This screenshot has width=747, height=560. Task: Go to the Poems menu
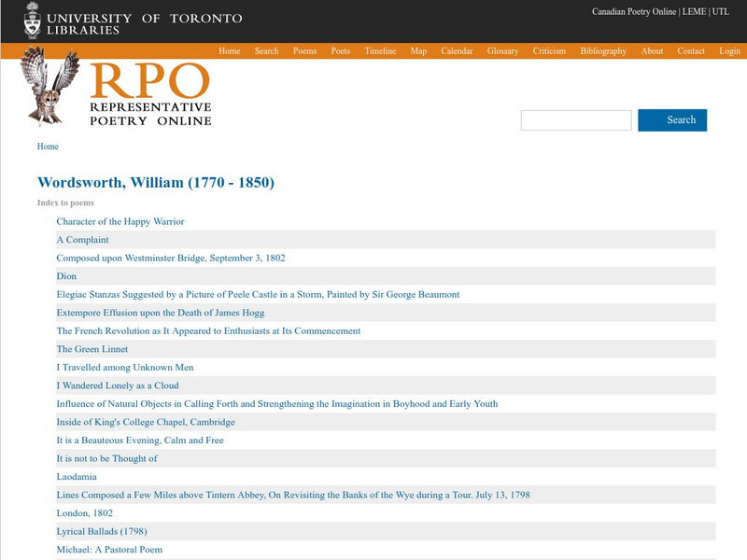(x=305, y=51)
